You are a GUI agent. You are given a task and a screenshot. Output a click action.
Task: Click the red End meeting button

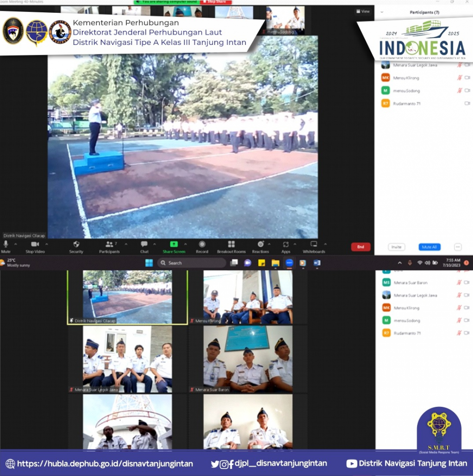point(360,247)
